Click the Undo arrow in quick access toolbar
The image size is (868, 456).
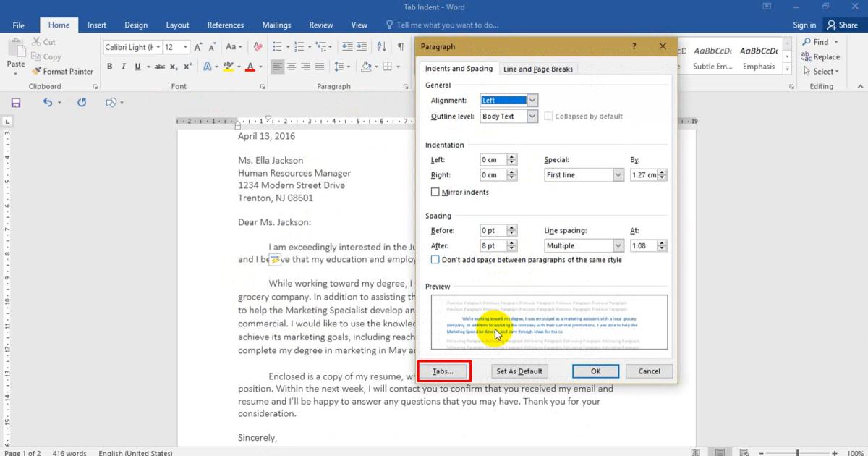pyautogui.click(x=47, y=103)
